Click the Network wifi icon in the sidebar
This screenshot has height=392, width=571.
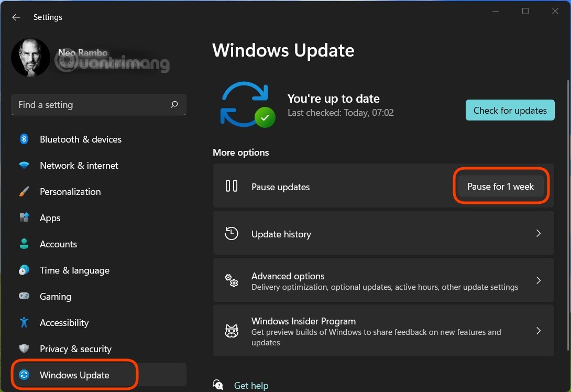pyautogui.click(x=24, y=165)
